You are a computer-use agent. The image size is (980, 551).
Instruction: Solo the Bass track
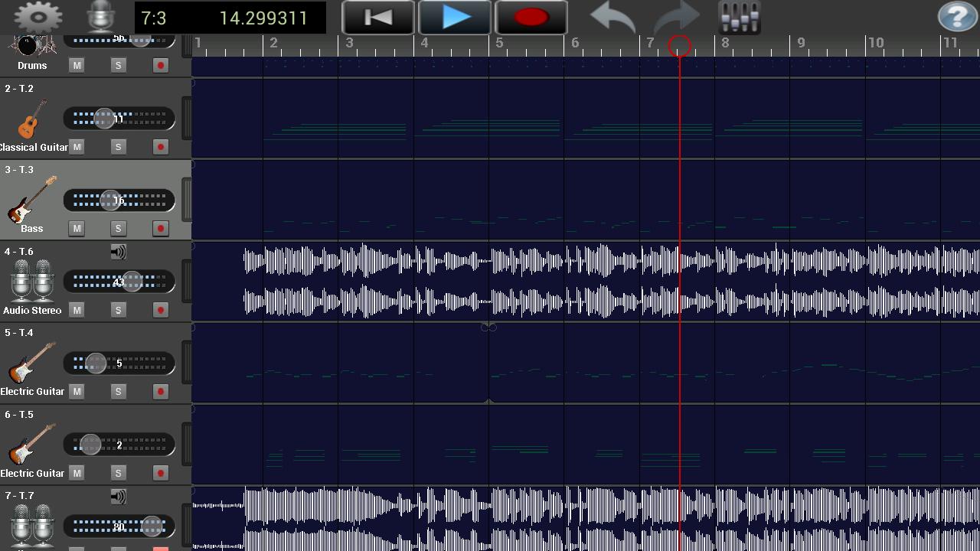coord(118,228)
